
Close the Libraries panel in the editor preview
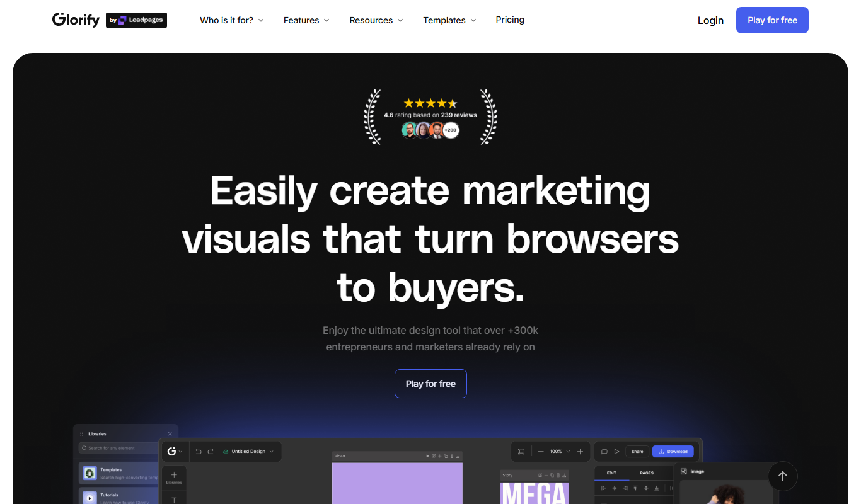click(170, 433)
